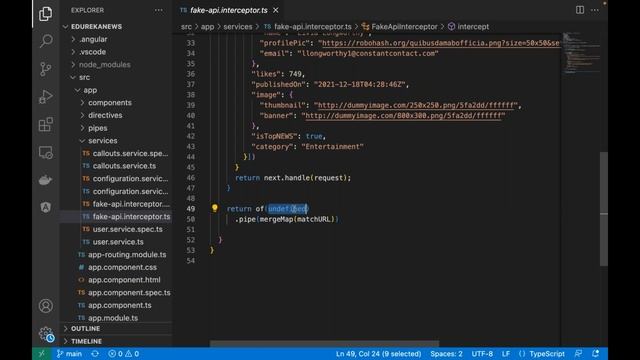The height and width of the screenshot is (360, 640).
Task: Open the notifications bell
Action: [596, 354]
